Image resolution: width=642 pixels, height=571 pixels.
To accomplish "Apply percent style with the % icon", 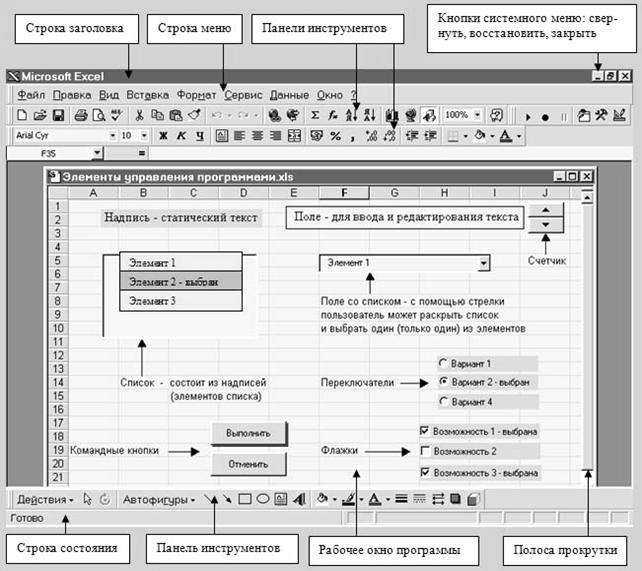I will coord(335,135).
